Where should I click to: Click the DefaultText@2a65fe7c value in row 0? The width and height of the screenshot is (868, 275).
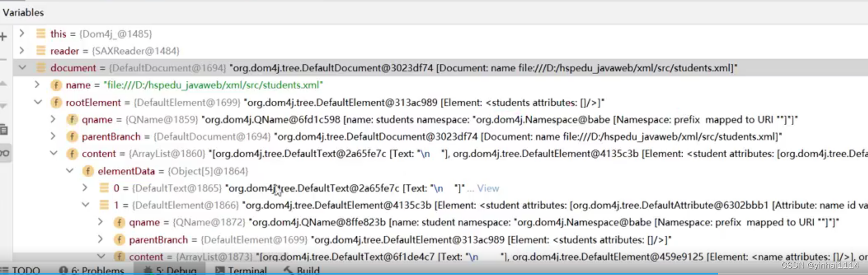[x=345, y=188]
